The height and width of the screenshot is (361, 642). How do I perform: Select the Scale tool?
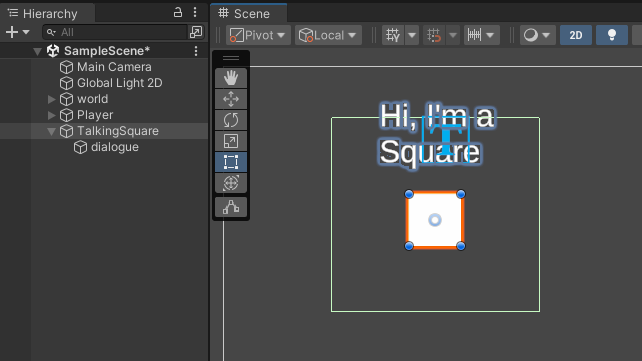[x=231, y=141]
